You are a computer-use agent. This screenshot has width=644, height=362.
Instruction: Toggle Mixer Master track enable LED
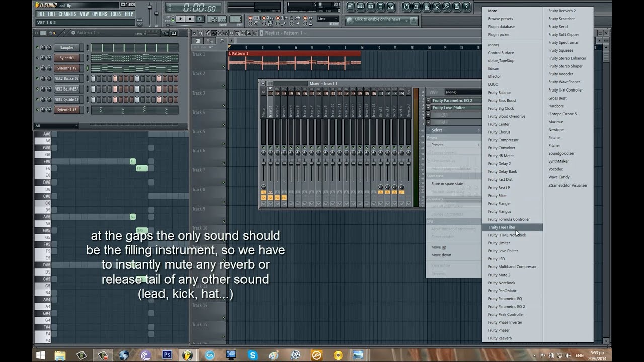(263, 147)
